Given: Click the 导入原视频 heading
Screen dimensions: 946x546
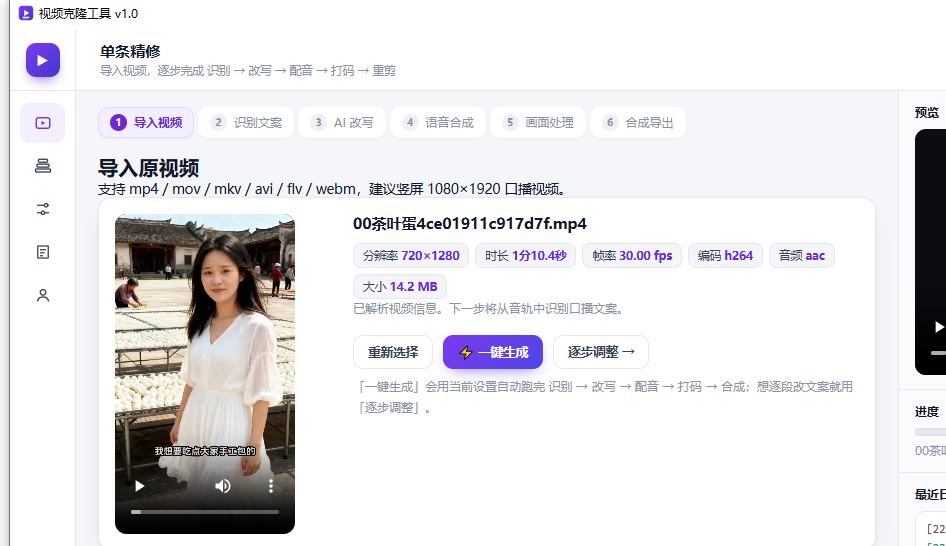Looking at the screenshot, I should click(x=148, y=168).
